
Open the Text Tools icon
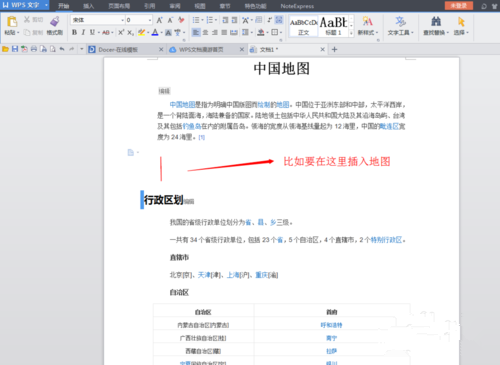pos(400,22)
